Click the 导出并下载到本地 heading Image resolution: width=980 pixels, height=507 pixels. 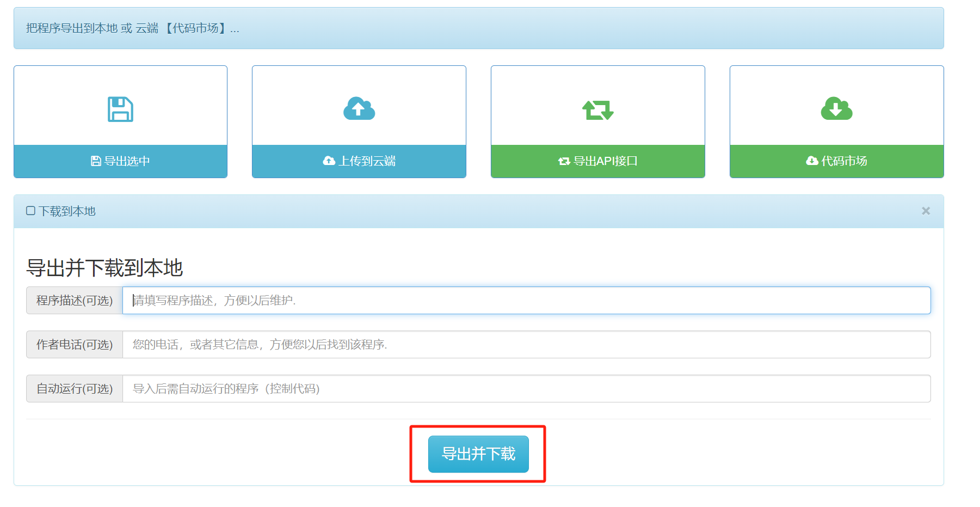click(x=104, y=268)
